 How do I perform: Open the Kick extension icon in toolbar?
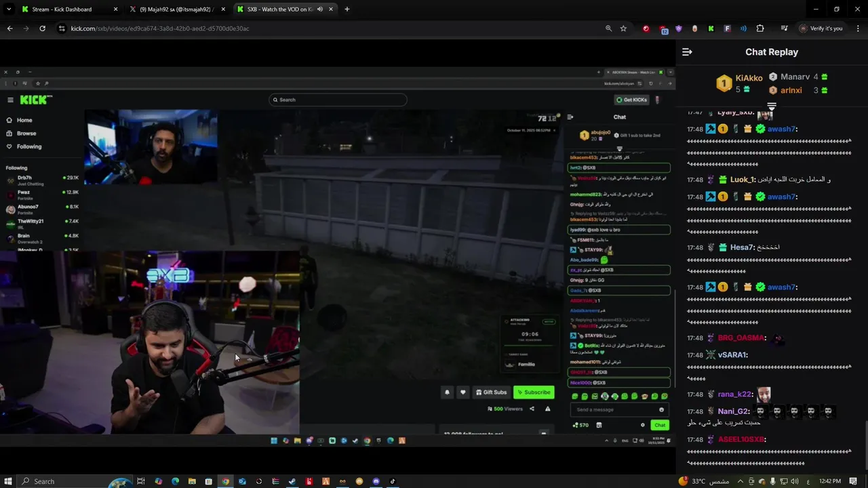[x=711, y=28]
